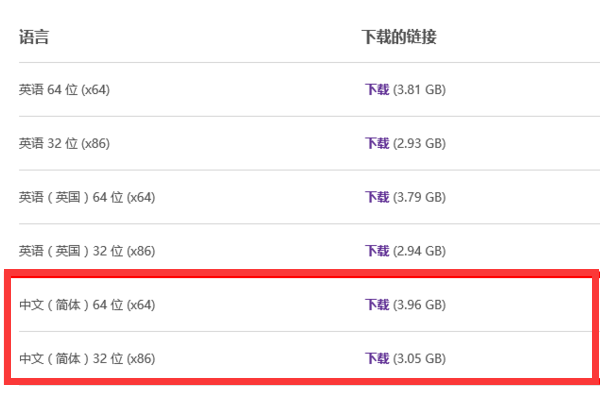Viewport: 603px width, 393px height.
Task: Click the (2.94 GB) file size text
Action: tap(419, 251)
